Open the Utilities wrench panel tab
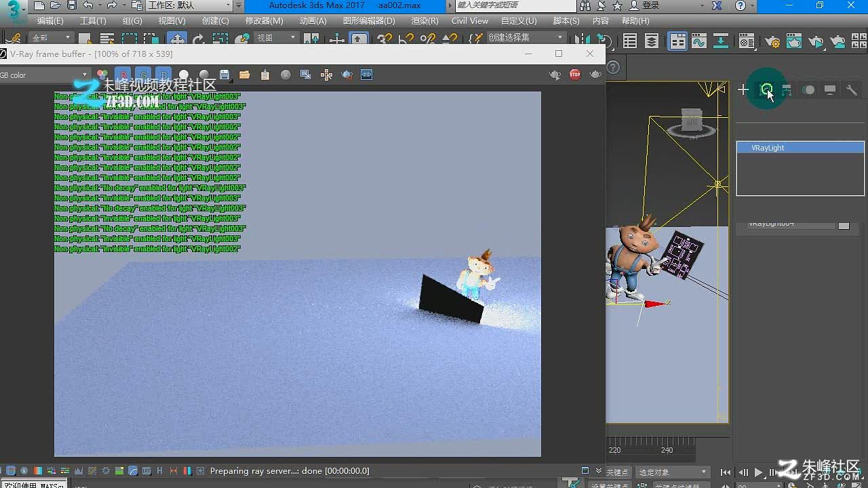Image resolution: width=868 pixels, height=488 pixels. click(x=852, y=89)
